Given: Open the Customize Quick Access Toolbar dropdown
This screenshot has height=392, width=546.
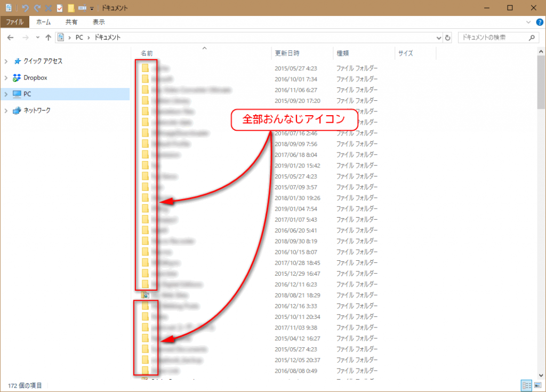Looking at the screenshot, I should tap(92, 9).
